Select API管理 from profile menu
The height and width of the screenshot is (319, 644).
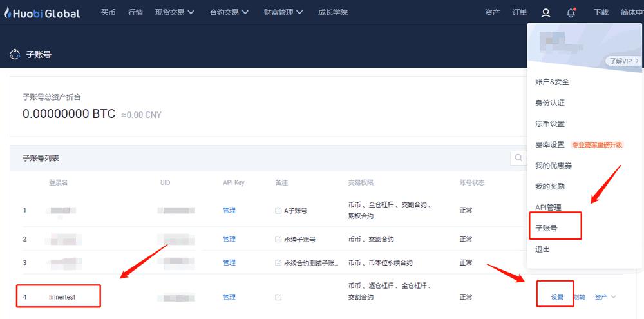click(548, 208)
